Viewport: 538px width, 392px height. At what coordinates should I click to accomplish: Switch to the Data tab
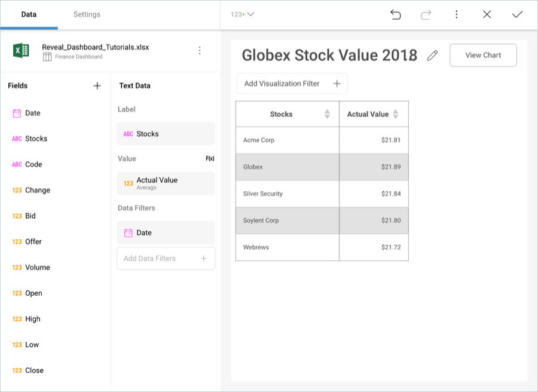[x=29, y=14]
